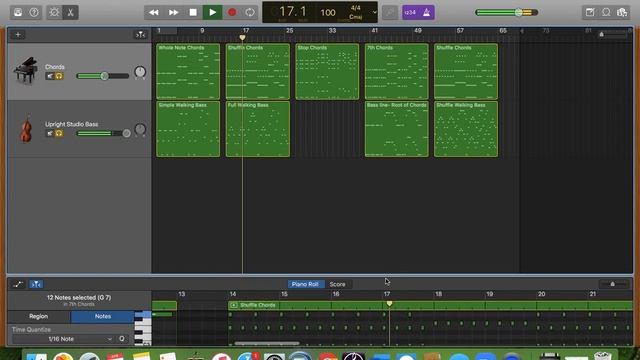Toggle Catch playhead button in track header

click(140, 35)
